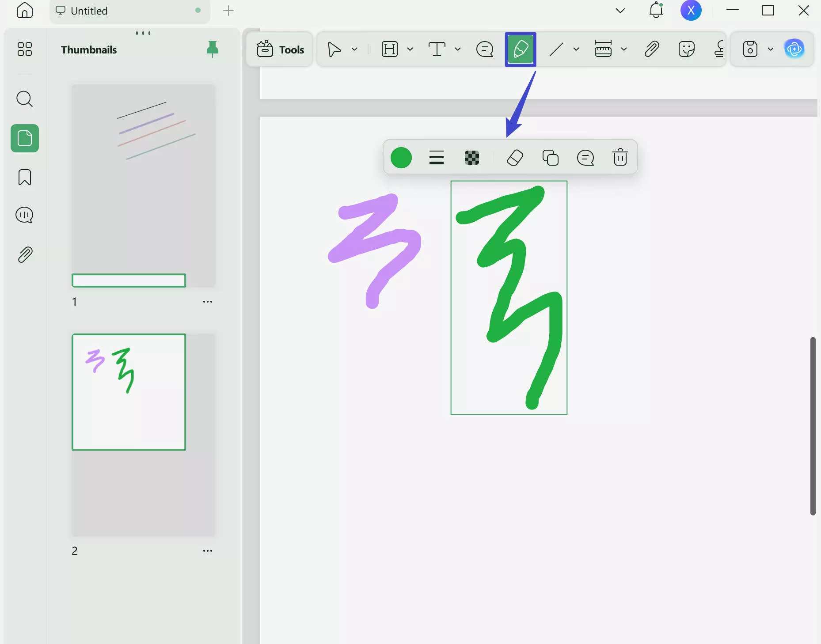Delete the selection with the trash icon
This screenshot has width=821, height=644.
[x=620, y=157]
